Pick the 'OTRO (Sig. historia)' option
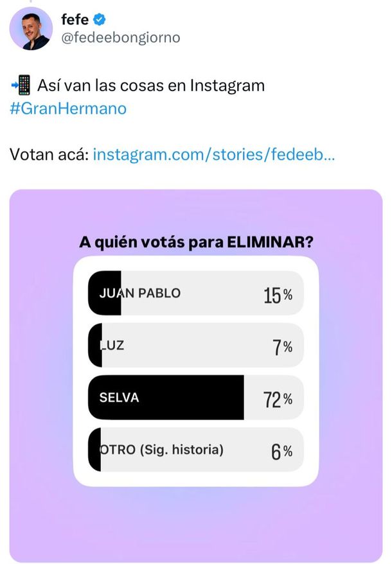Image resolution: width=392 pixels, height=564 pixels. coord(162,450)
